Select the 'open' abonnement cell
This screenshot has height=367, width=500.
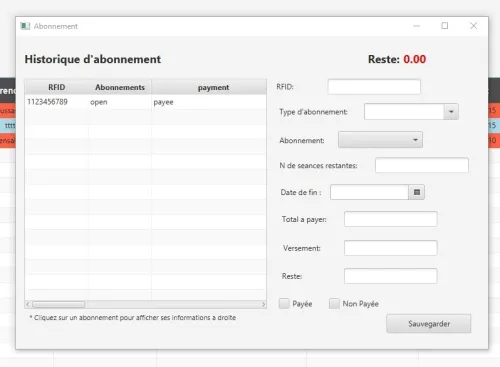[120, 102]
